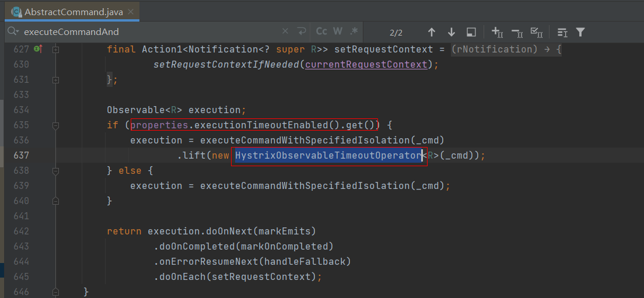Click line number 637 in gutter

coord(20,156)
